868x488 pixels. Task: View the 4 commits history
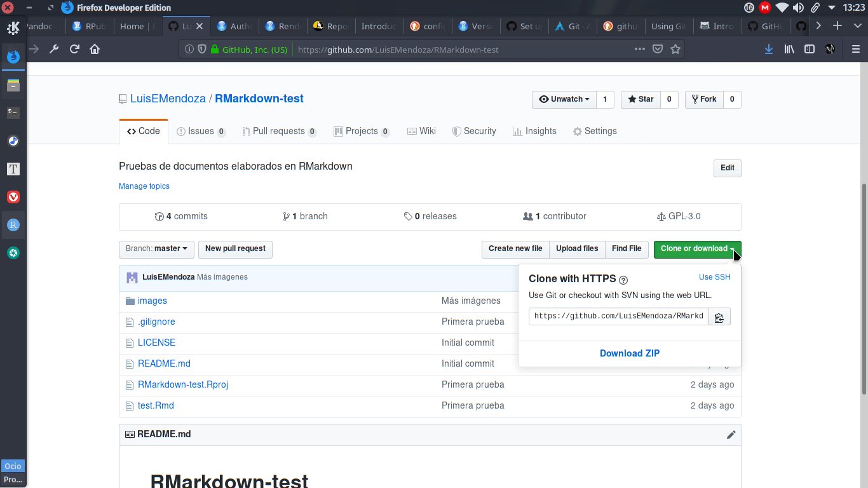[181, 216]
